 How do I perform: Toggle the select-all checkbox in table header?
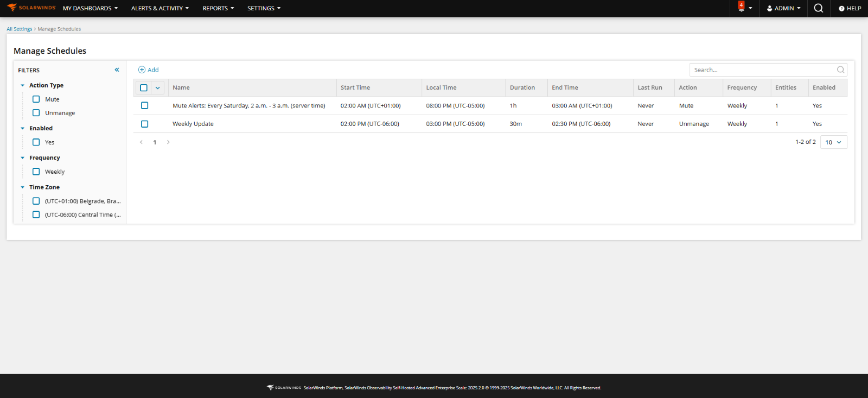click(144, 87)
